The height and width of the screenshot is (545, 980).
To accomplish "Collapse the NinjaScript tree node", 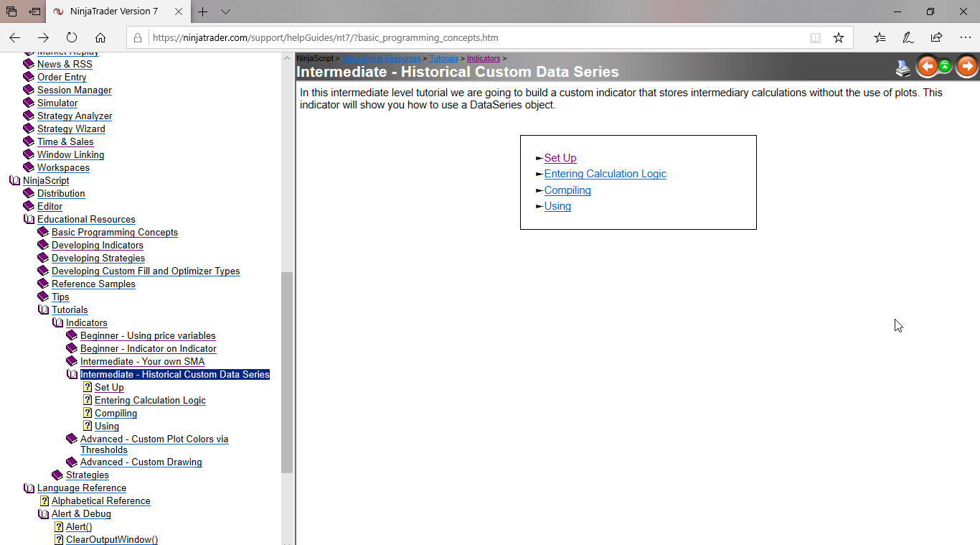I will pyautogui.click(x=14, y=180).
